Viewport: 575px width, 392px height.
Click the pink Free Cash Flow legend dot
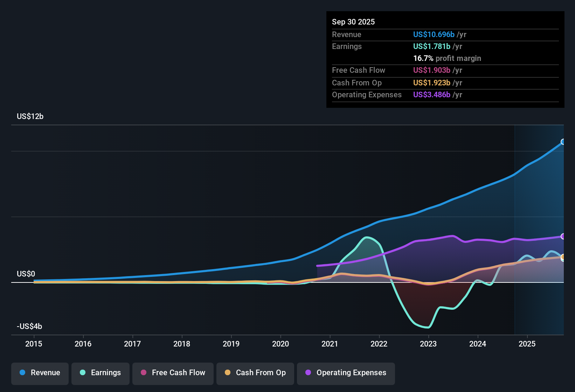(143, 373)
